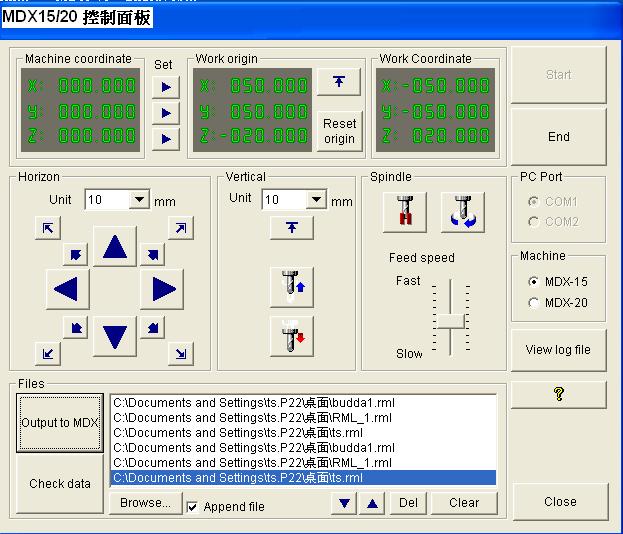Jog right with large right arrow
The height and width of the screenshot is (534, 623).
[162, 289]
